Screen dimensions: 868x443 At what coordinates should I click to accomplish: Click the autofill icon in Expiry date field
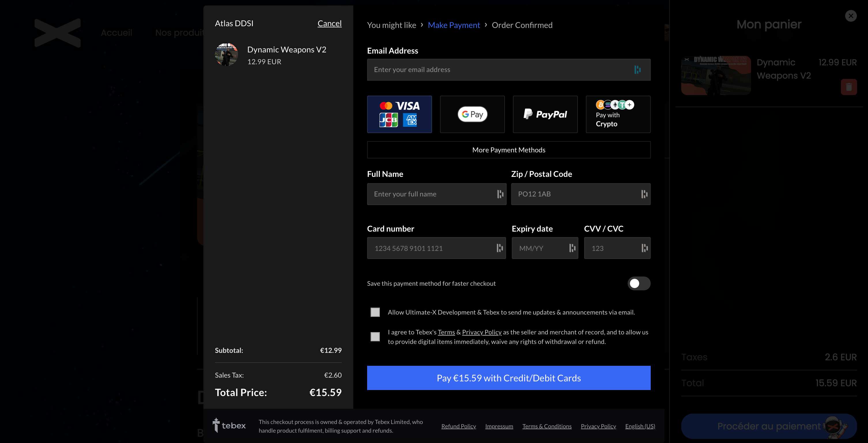coord(572,248)
